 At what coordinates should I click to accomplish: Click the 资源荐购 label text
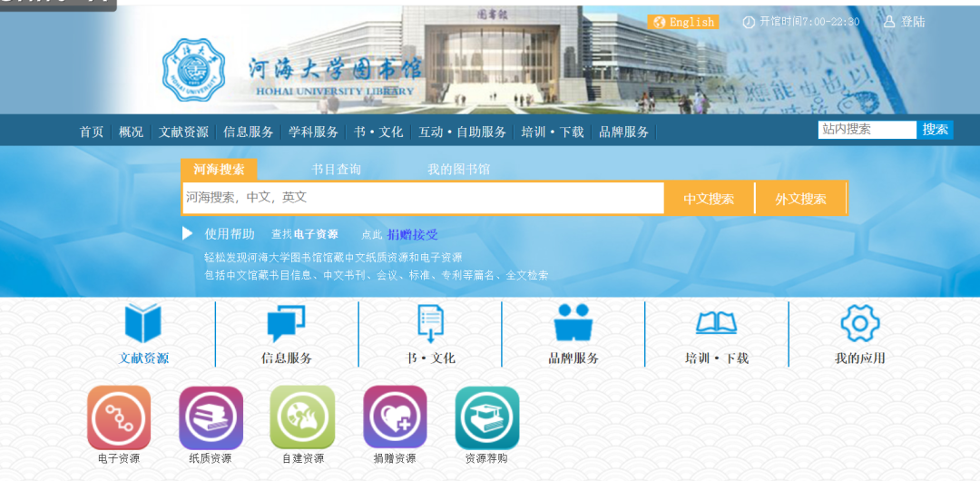coord(487,458)
